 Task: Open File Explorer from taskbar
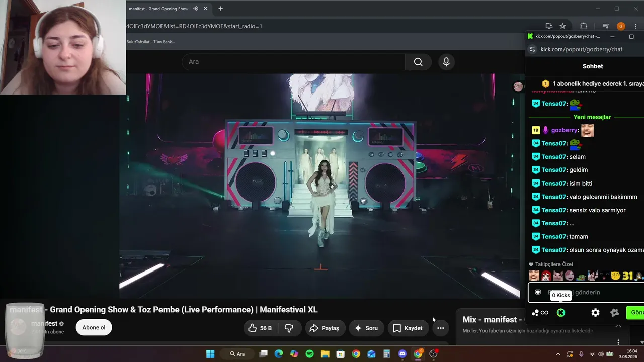[325, 354]
